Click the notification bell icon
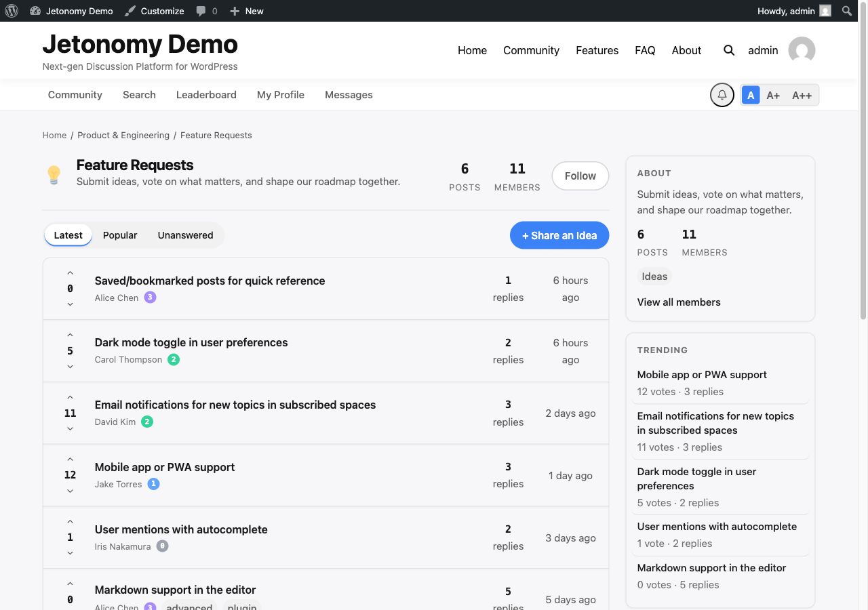 [x=721, y=95]
